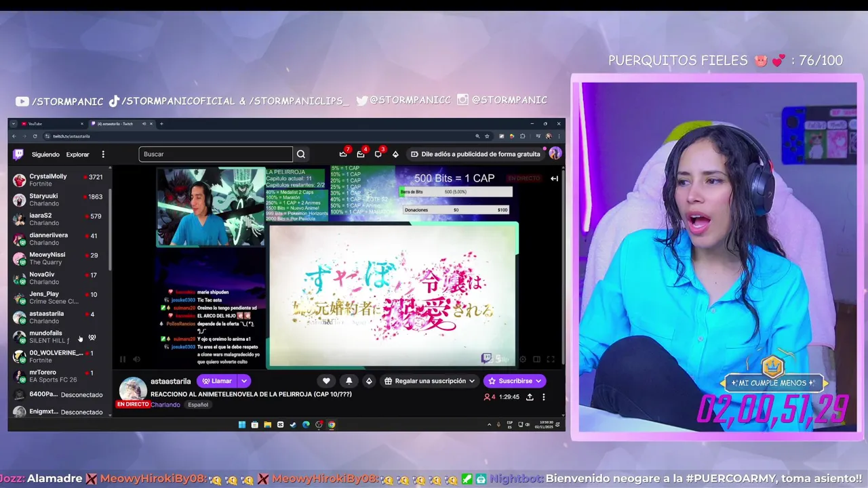Open whispers chat icon with 3 badge
This screenshot has height=488, width=868.
click(378, 154)
